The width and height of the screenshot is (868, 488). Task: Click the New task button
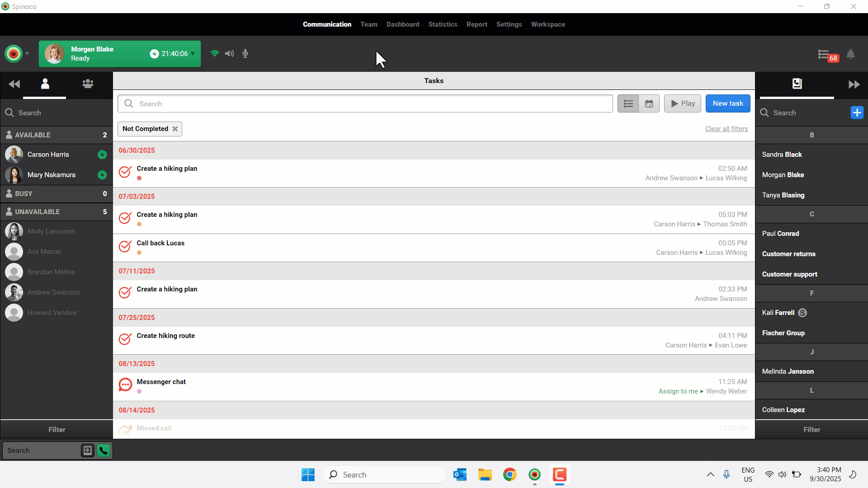pyautogui.click(x=727, y=103)
